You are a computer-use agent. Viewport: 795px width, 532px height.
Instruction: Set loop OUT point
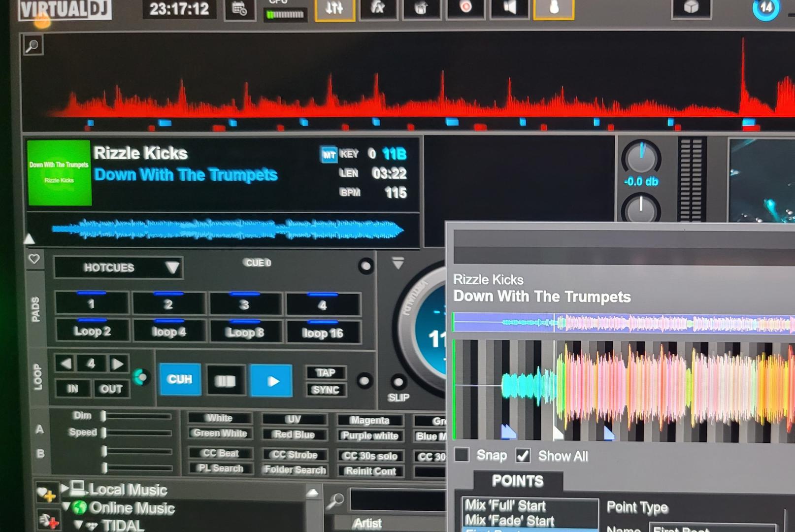point(111,389)
